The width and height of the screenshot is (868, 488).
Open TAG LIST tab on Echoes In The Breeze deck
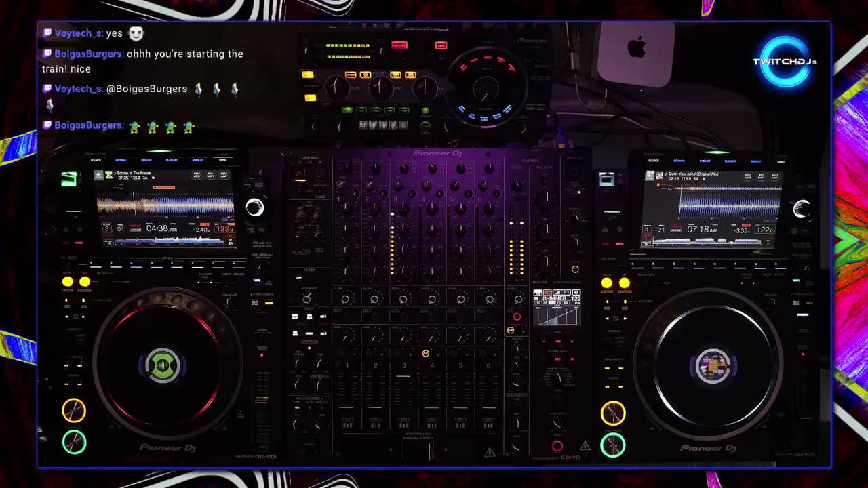click(x=146, y=160)
